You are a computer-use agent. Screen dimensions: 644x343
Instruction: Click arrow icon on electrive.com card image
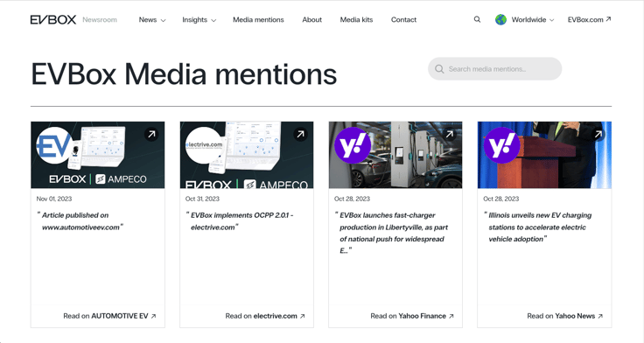(x=301, y=134)
